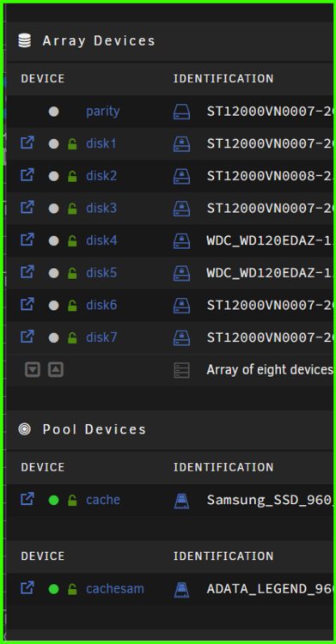Click the grey status ball for parity

tap(53, 112)
